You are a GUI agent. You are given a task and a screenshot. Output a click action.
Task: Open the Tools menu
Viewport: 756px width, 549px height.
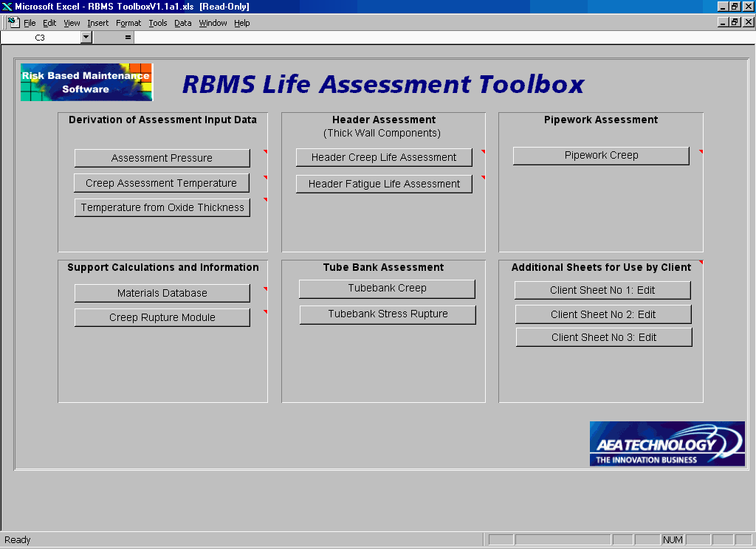[x=157, y=23]
